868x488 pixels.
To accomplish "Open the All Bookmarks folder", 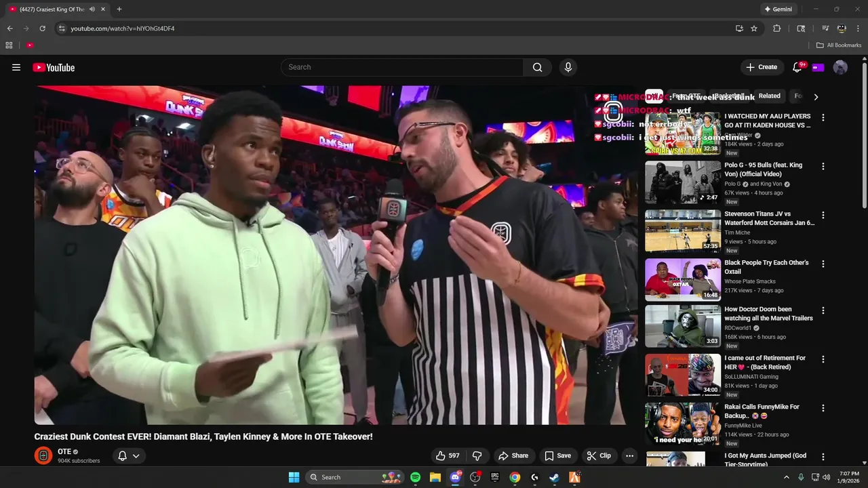I will coord(839,45).
